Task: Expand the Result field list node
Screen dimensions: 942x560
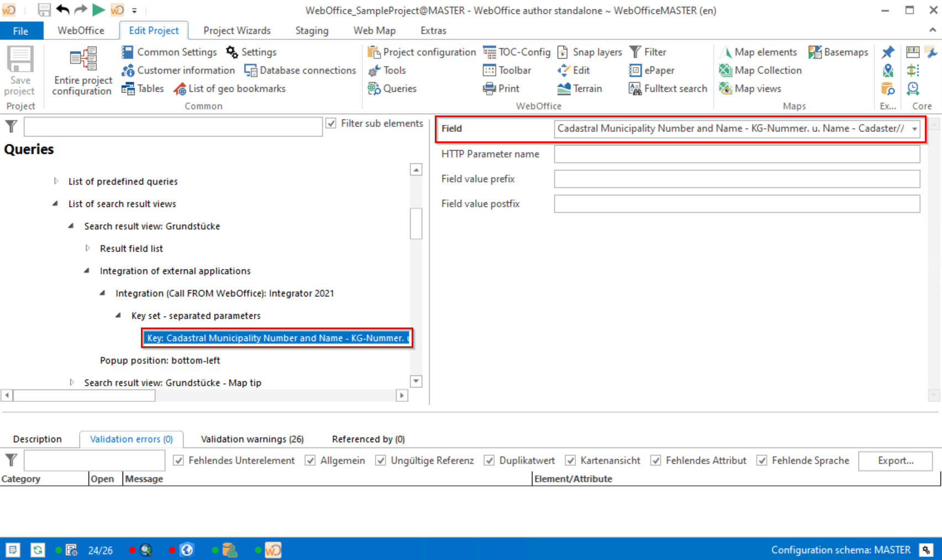Action: [88, 249]
